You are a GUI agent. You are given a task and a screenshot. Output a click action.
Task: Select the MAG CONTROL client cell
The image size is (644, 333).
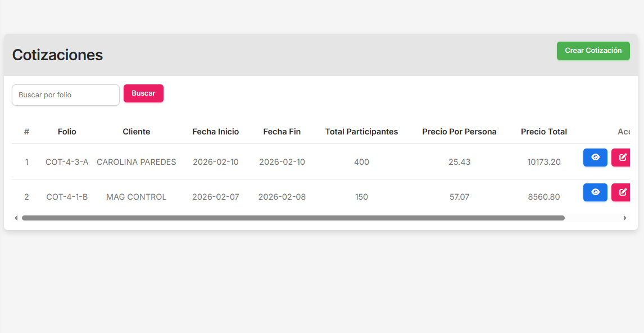pyautogui.click(x=137, y=197)
